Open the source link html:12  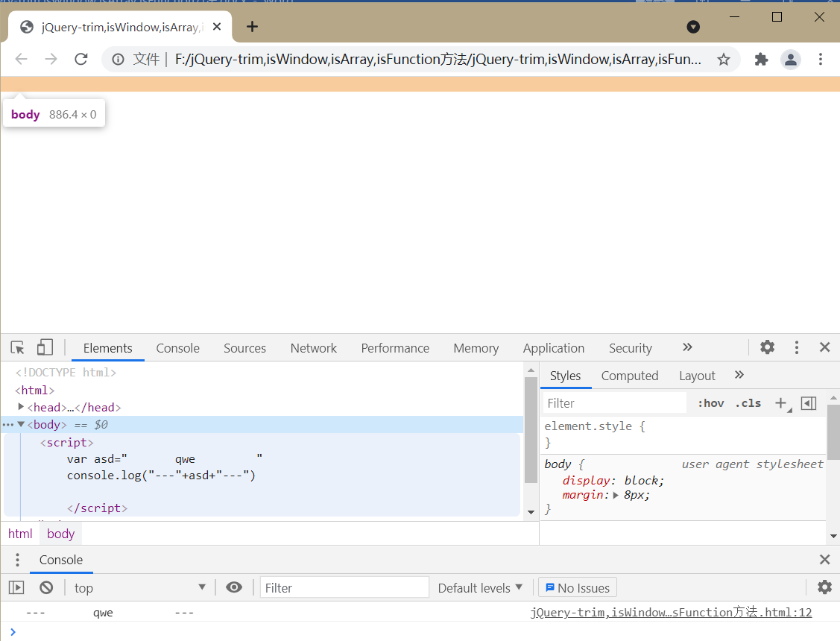[x=672, y=612]
